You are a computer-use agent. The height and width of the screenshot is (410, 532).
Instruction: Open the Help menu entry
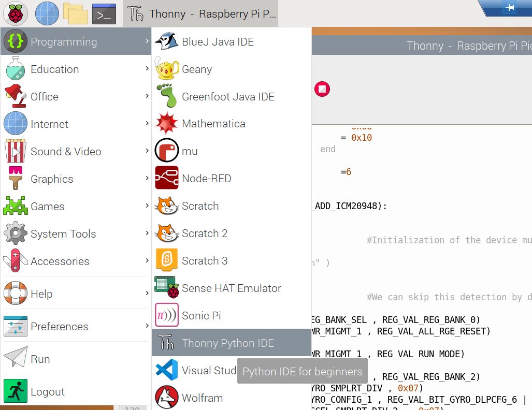[x=76, y=294]
